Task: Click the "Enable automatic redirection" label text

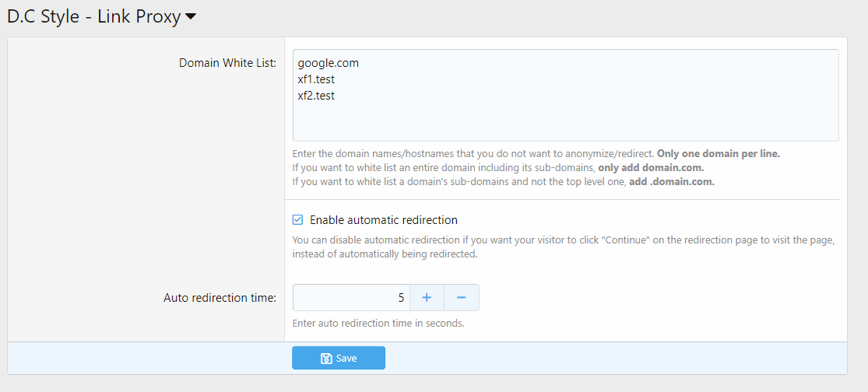Action: click(x=383, y=220)
